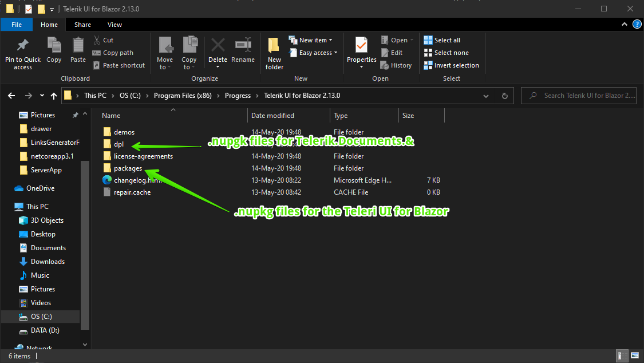The image size is (644, 363).
Task: Click the Paste ribbon button
Action: (78, 50)
